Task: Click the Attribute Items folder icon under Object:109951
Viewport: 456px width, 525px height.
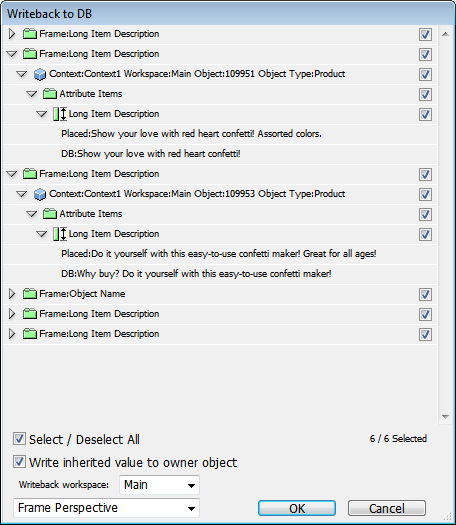Action: pos(50,94)
